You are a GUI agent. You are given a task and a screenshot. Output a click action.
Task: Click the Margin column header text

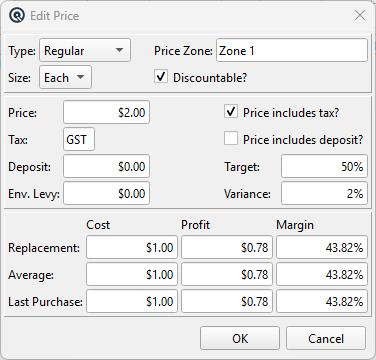pos(295,225)
